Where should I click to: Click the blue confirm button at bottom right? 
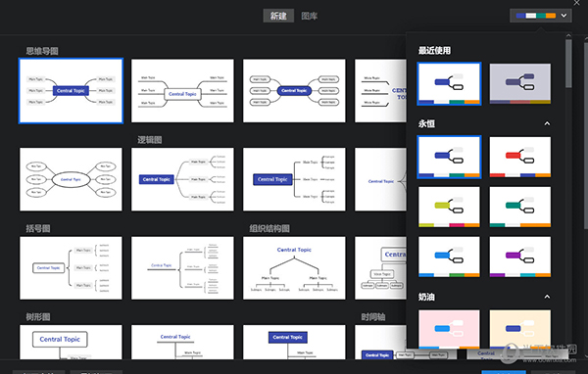(x=504, y=372)
